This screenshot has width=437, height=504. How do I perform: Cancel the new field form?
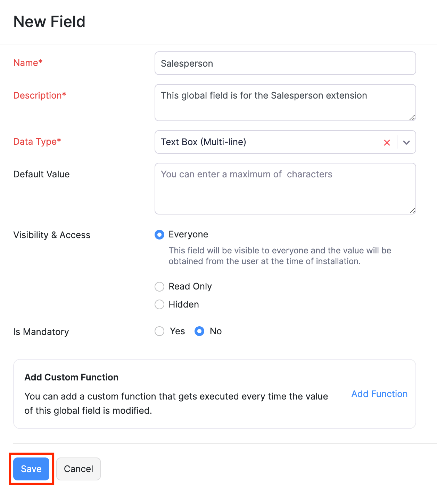click(x=79, y=469)
